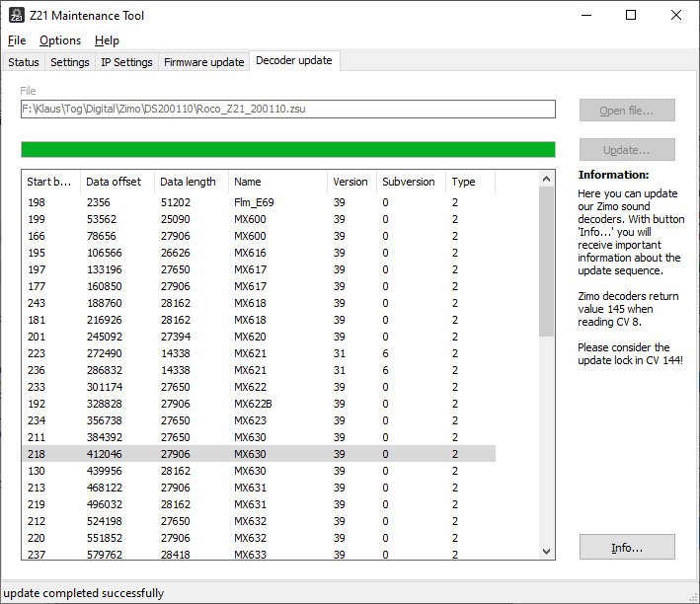Sort by the Type column header
The width and height of the screenshot is (700, 604).
click(x=471, y=182)
